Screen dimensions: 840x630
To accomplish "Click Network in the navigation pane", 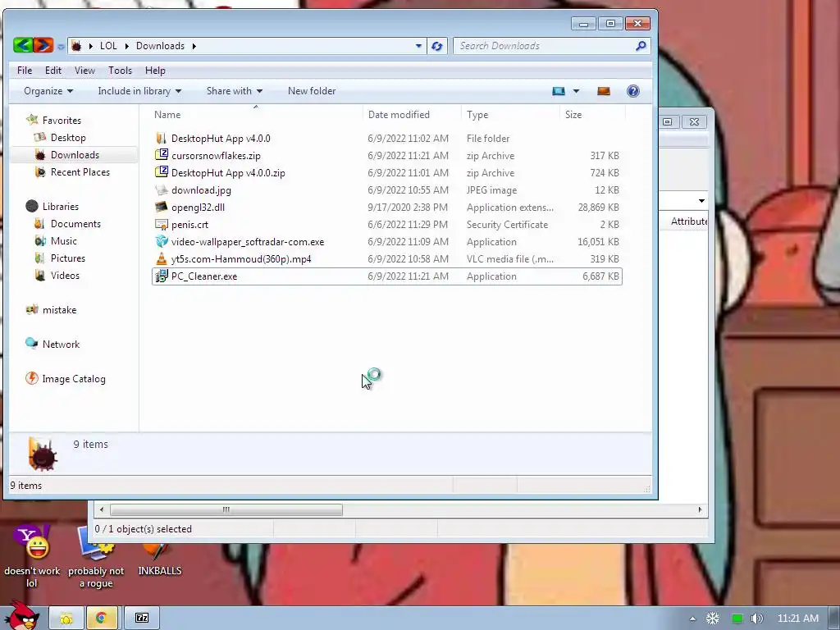I will (x=61, y=344).
